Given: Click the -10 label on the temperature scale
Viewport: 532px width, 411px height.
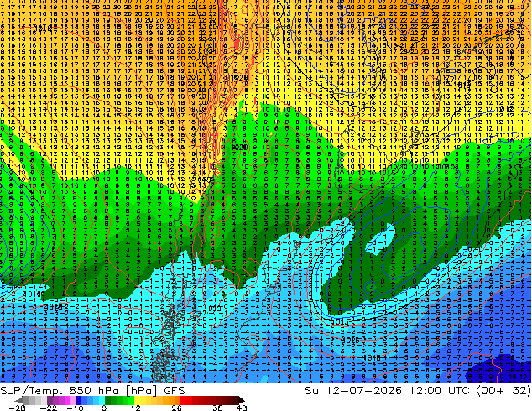Looking at the screenshot, I should click(75, 408).
